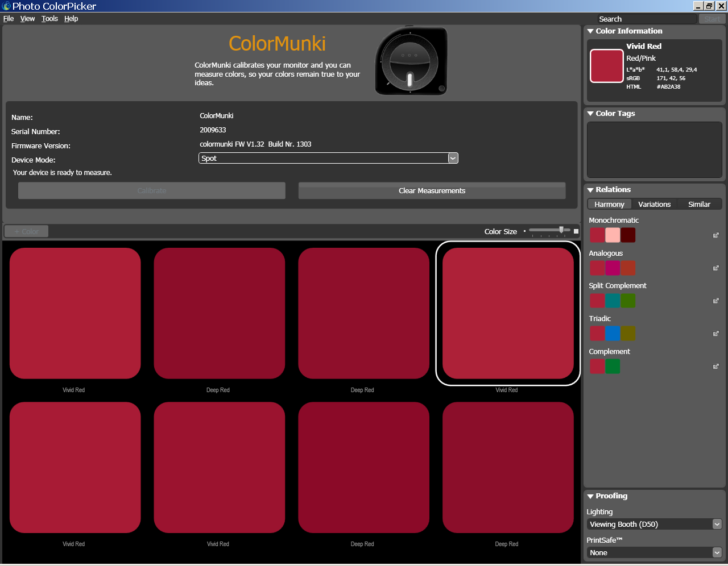Collapse the Relations panel

(590, 190)
